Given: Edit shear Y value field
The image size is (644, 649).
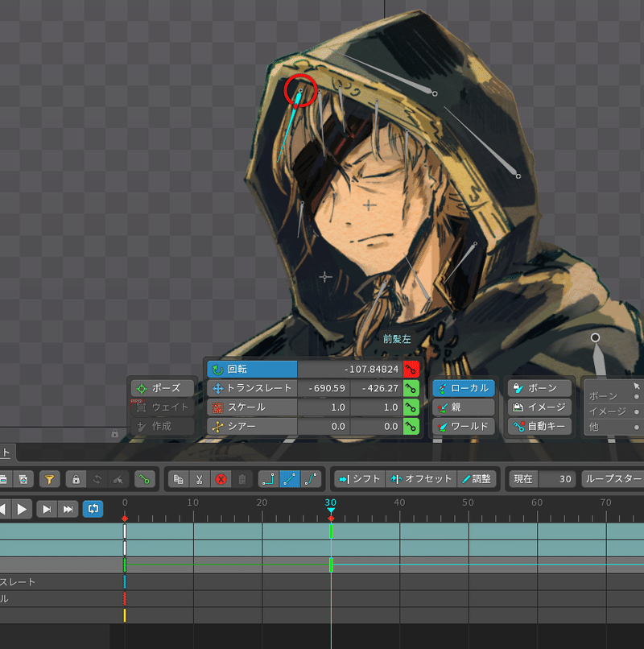Looking at the screenshot, I should (x=377, y=426).
